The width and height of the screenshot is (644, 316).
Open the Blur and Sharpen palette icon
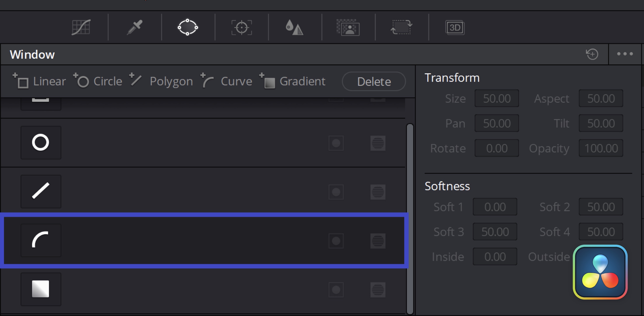(x=294, y=27)
